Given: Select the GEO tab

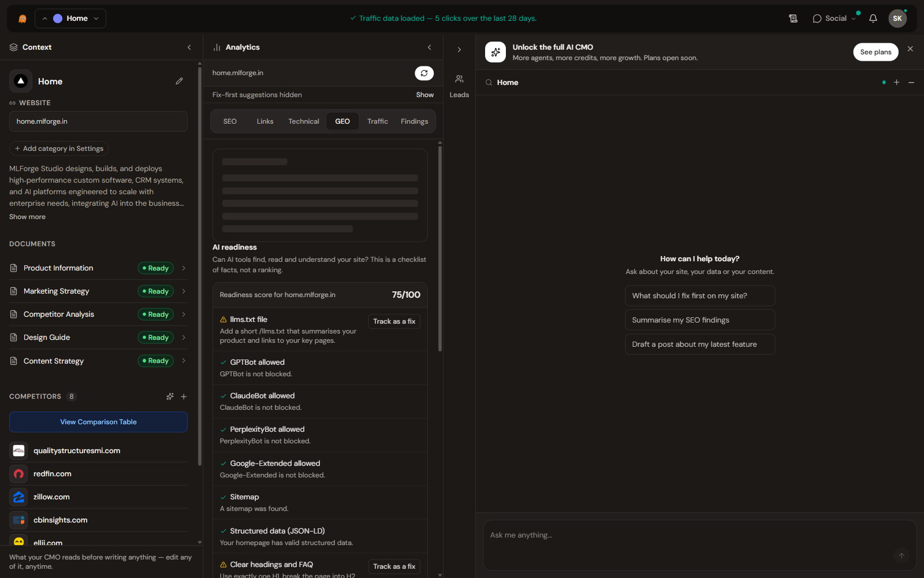Looking at the screenshot, I should click(x=342, y=121).
